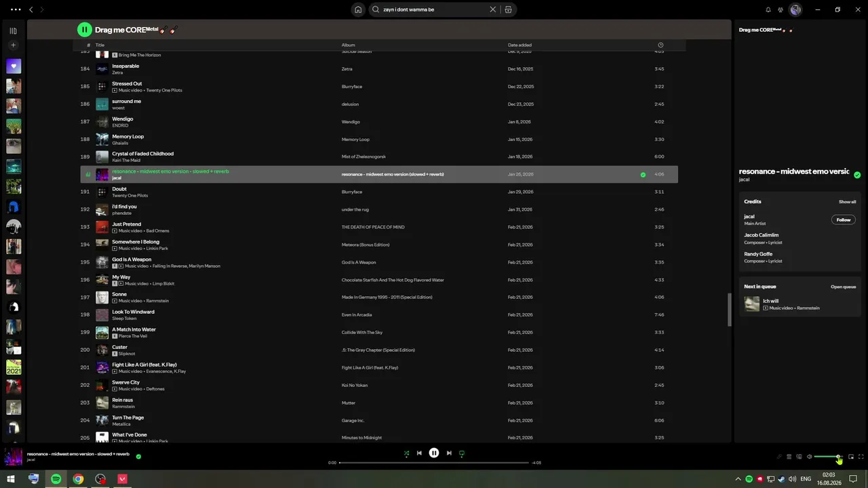Create a new playlist with plus icon
The width and height of the screenshot is (868, 488).
click(13, 45)
